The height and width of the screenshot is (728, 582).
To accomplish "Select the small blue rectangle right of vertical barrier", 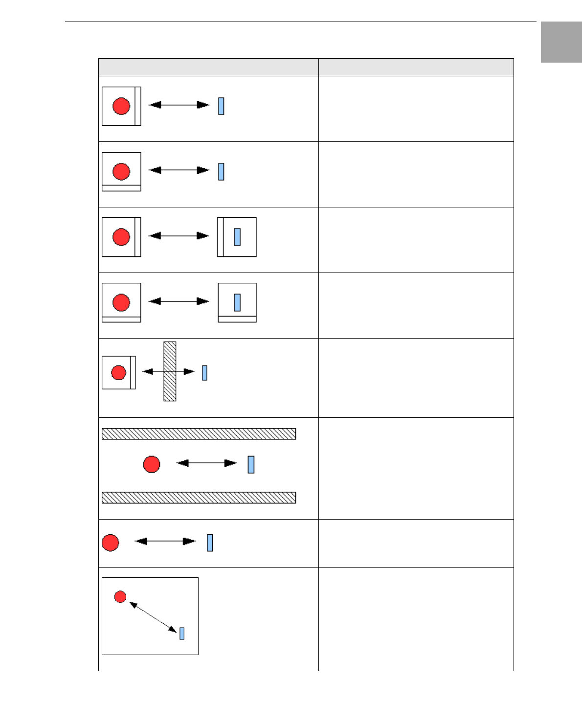I will tap(204, 373).
